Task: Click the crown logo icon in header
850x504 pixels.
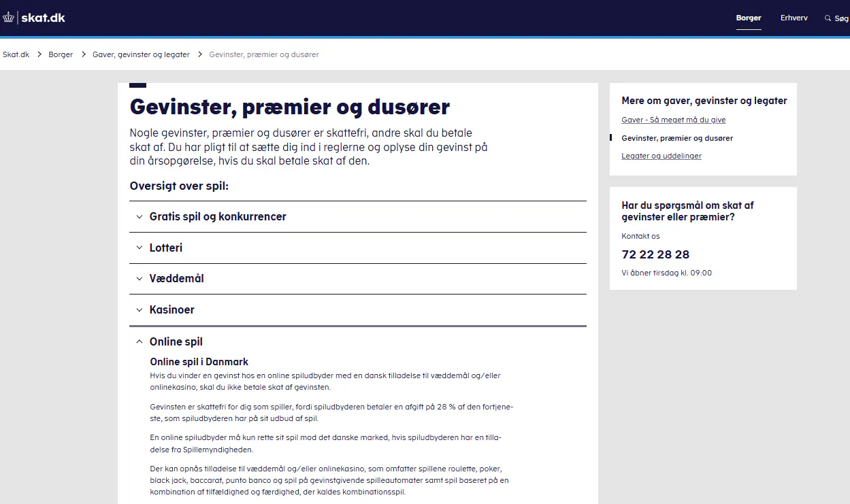Action: coord(10,18)
